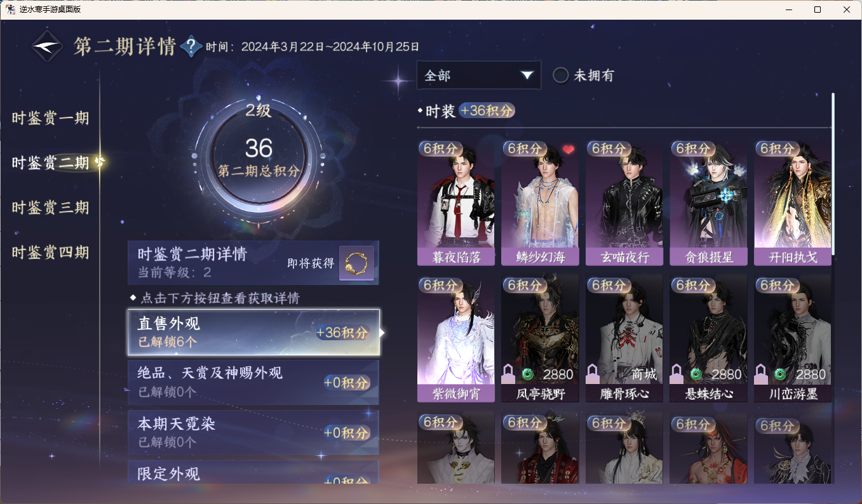Image resolution: width=862 pixels, height=504 pixels.
Task: Open 时鉴赏二期详情 level panel
Action: tap(253, 263)
